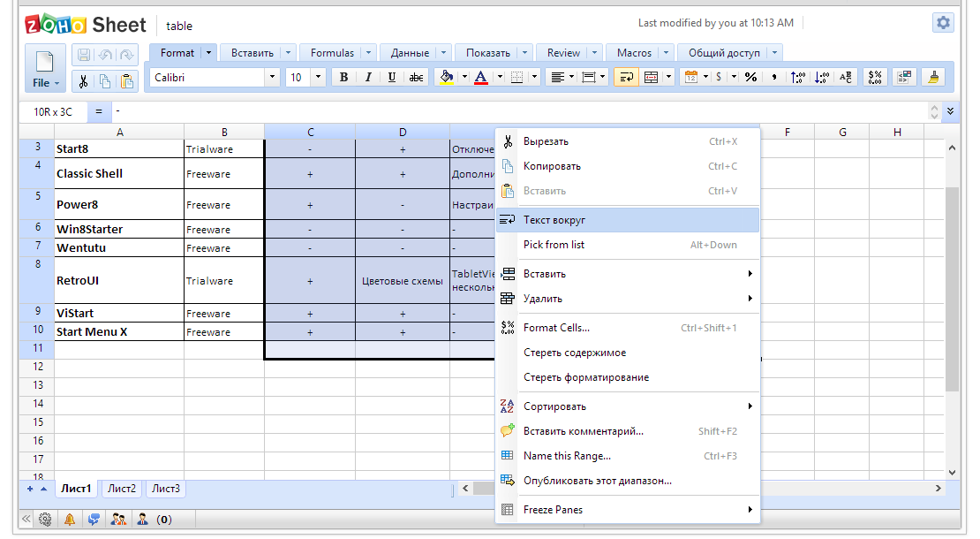Screen dimensions: 980x539
Task: Click the Cut scissors icon in toolbar
Action: (83, 82)
